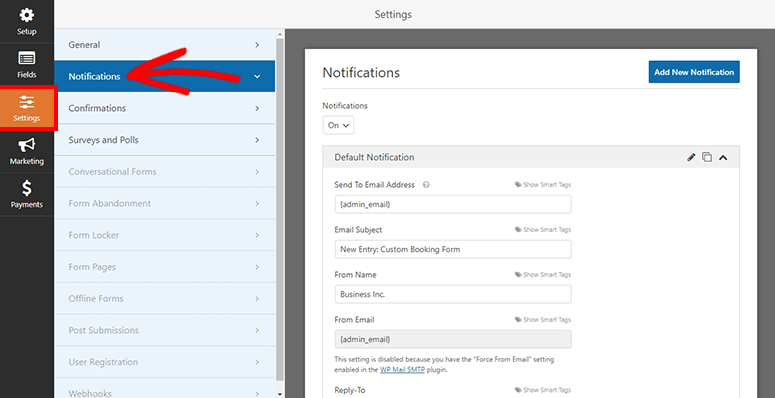The image size is (775, 398).
Task: Open Conversational Forms section
Action: pos(165,172)
